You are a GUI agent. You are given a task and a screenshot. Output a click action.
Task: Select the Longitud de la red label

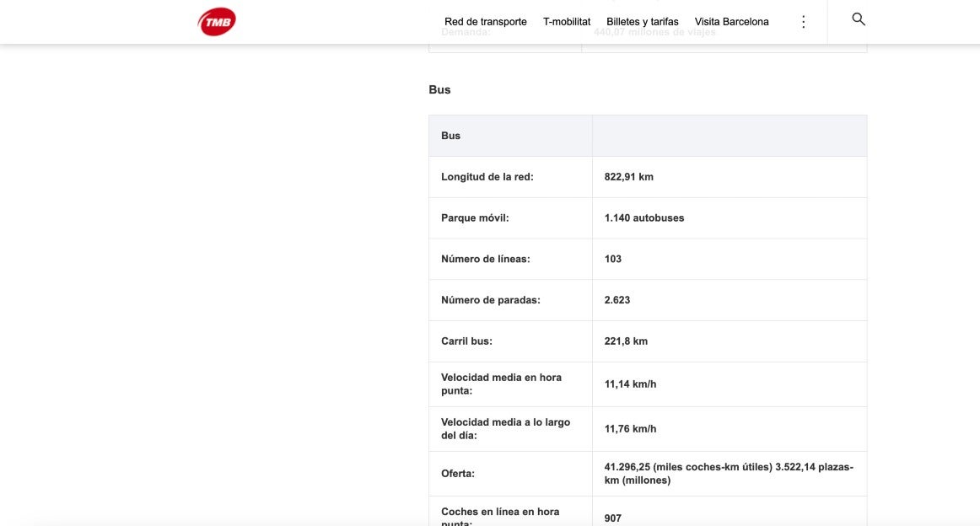(x=487, y=177)
